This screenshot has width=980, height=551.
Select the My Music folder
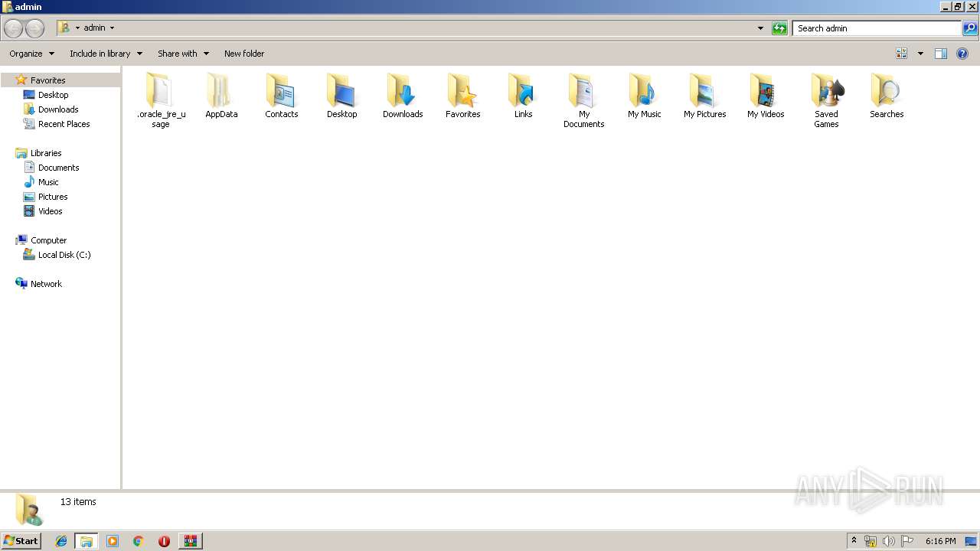click(645, 96)
